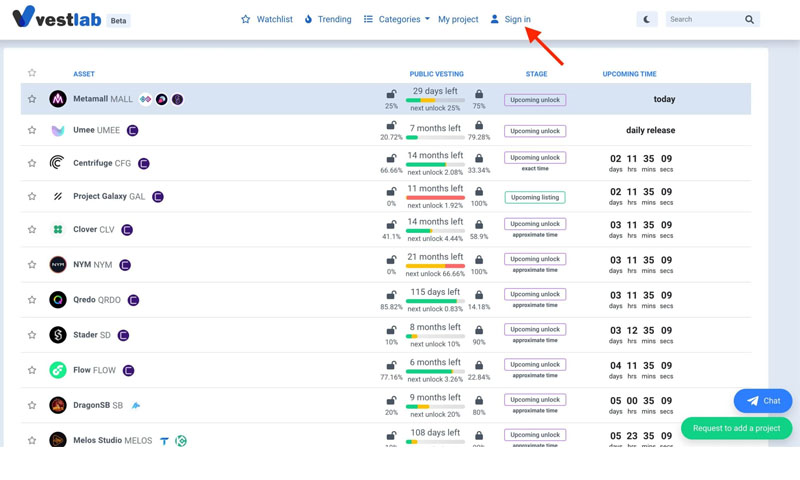800x480 pixels.
Task: Click Request to add a project
Action: click(x=737, y=428)
